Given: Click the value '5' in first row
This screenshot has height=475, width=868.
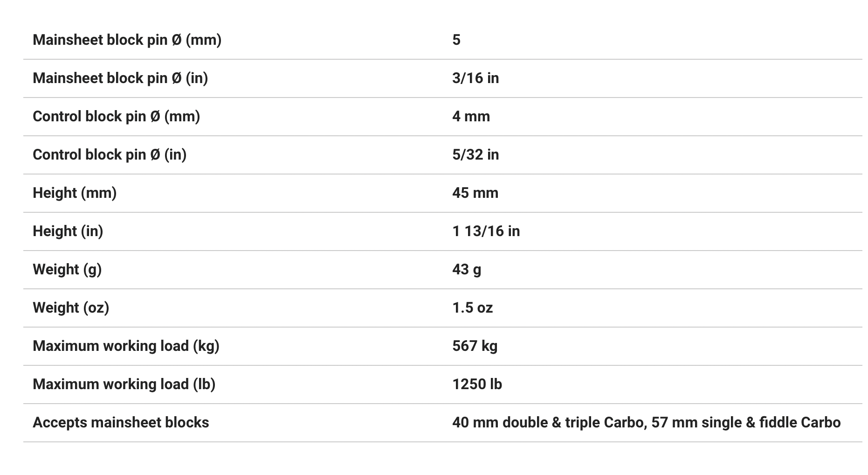Looking at the screenshot, I should 456,40.
